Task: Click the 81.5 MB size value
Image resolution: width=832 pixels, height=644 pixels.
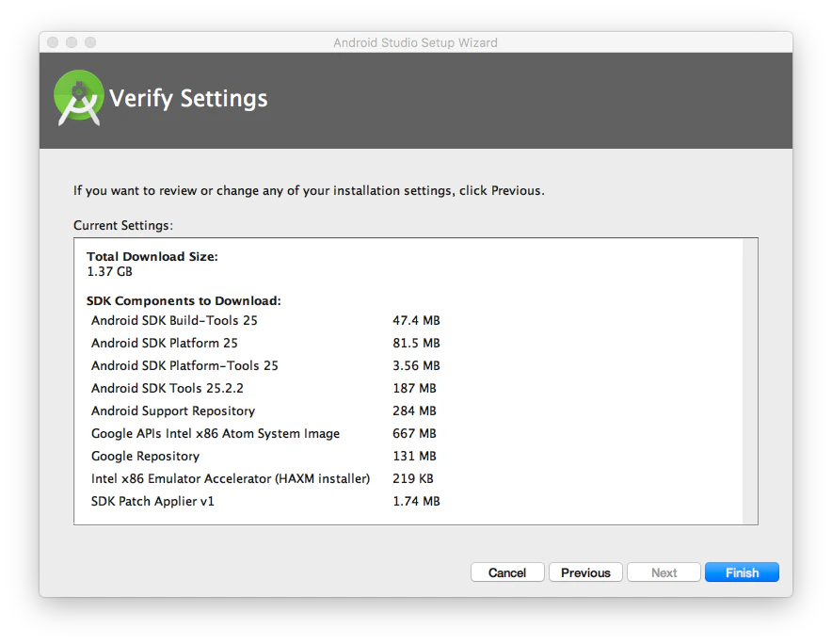Action: click(x=417, y=343)
